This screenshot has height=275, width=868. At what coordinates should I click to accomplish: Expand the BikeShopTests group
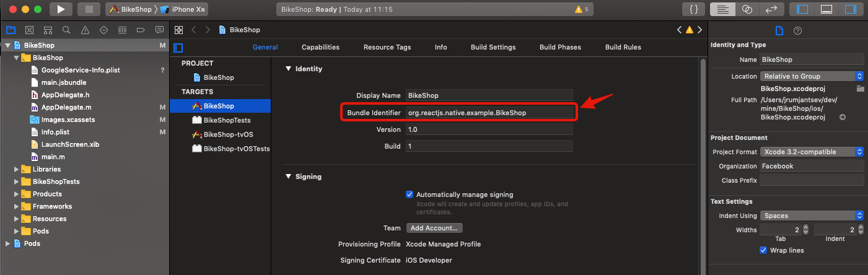pyautogui.click(x=17, y=181)
